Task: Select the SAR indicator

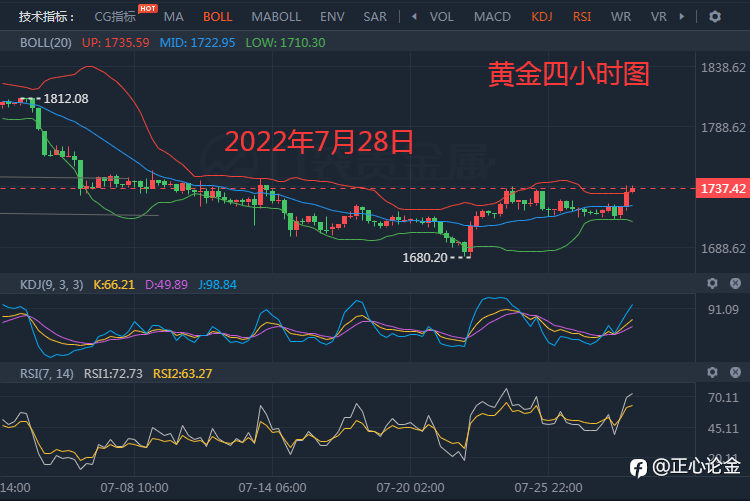Action: click(x=375, y=17)
